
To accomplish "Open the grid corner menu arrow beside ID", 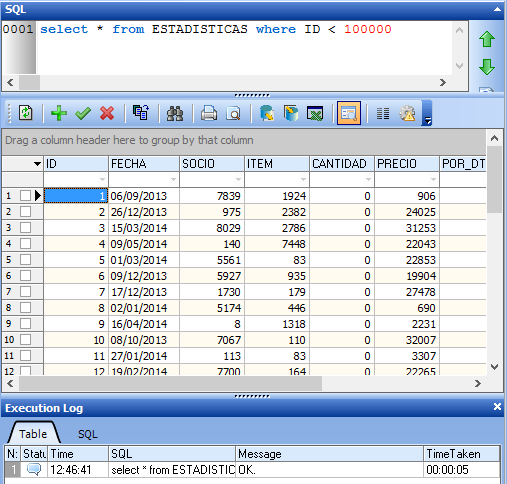I will point(37,164).
